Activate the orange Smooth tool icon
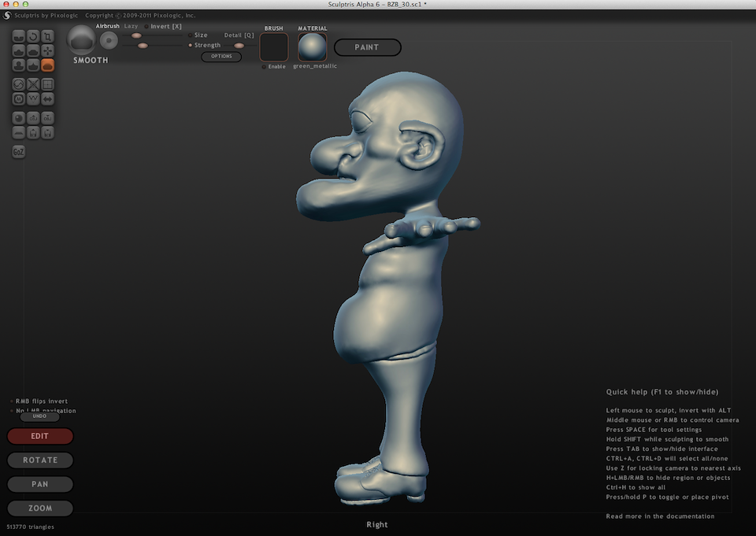The width and height of the screenshot is (756, 536). 47,65
